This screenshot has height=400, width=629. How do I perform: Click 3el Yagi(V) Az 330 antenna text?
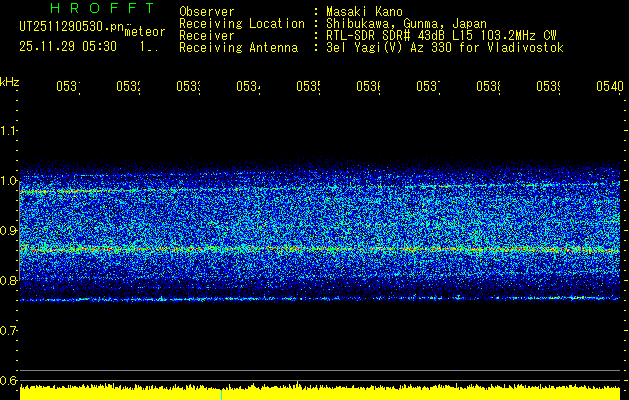pyautogui.click(x=445, y=48)
